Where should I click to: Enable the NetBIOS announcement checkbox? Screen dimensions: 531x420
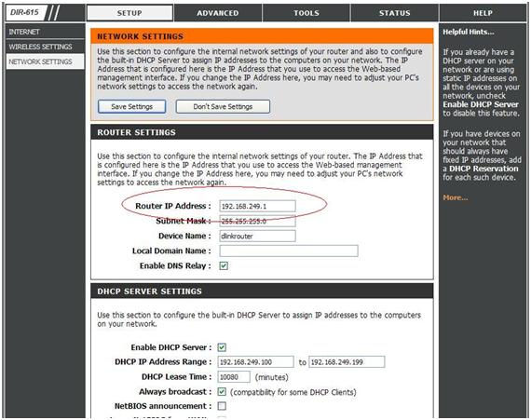click(x=222, y=406)
